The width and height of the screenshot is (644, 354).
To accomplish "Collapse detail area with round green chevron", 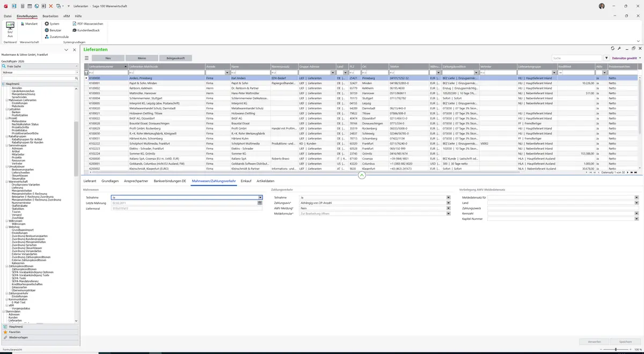I will click(362, 175).
